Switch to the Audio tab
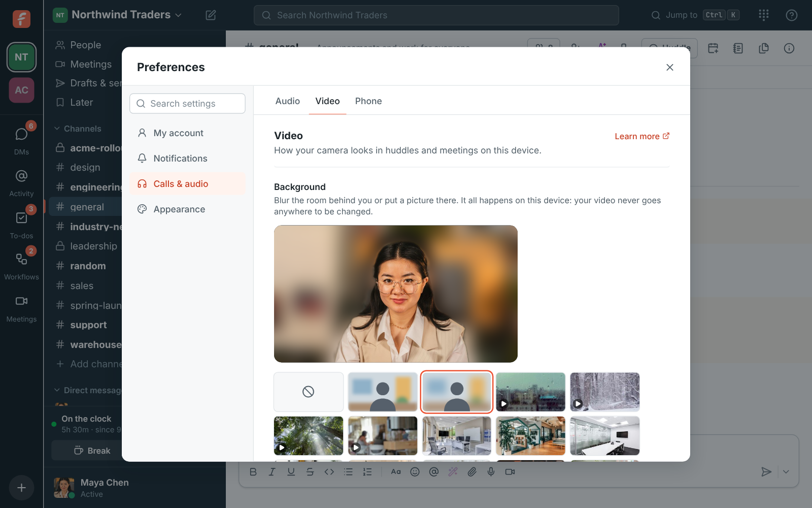The image size is (812, 508). pyautogui.click(x=288, y=101)
